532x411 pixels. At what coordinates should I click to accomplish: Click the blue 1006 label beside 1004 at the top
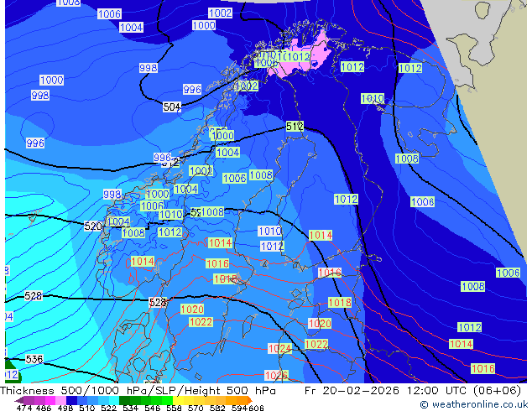[109, 14]
